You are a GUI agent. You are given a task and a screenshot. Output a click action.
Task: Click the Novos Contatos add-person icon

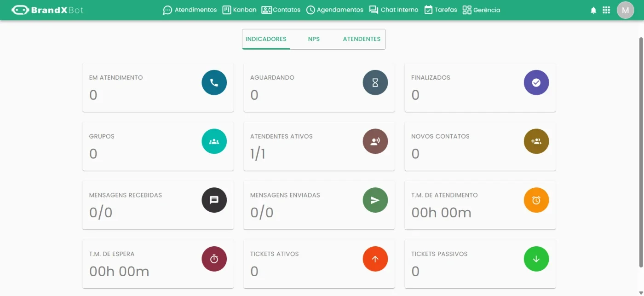point(536,141)
